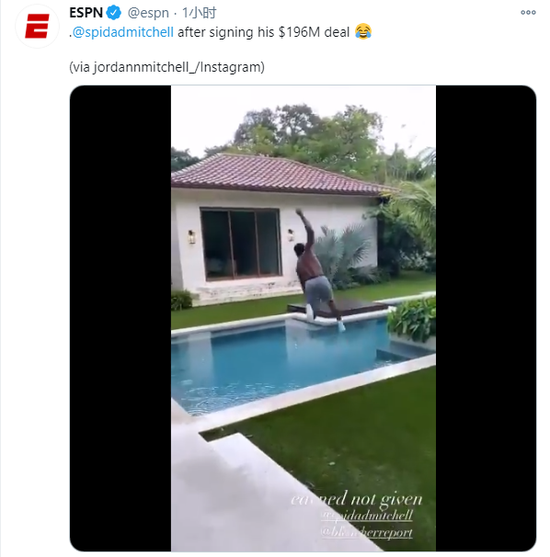Open the ESPN profile avatar logo
The width and height of the screenshot is (550, 557).
click(x=37, y=26)
